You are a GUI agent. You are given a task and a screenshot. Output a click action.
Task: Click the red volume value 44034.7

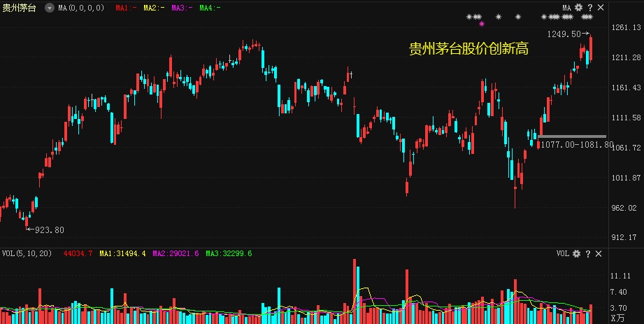78,254
